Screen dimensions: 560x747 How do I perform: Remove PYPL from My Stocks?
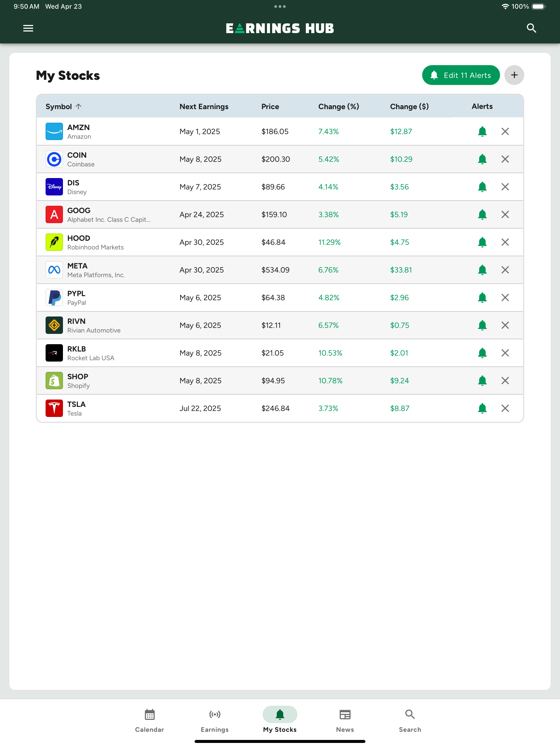[505, 297]
